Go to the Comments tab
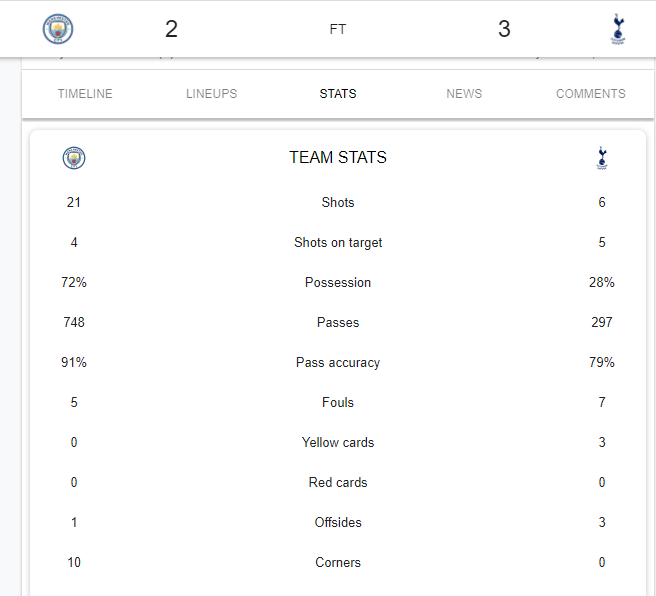This screenshot has width=656, height=596. point(590,94)
